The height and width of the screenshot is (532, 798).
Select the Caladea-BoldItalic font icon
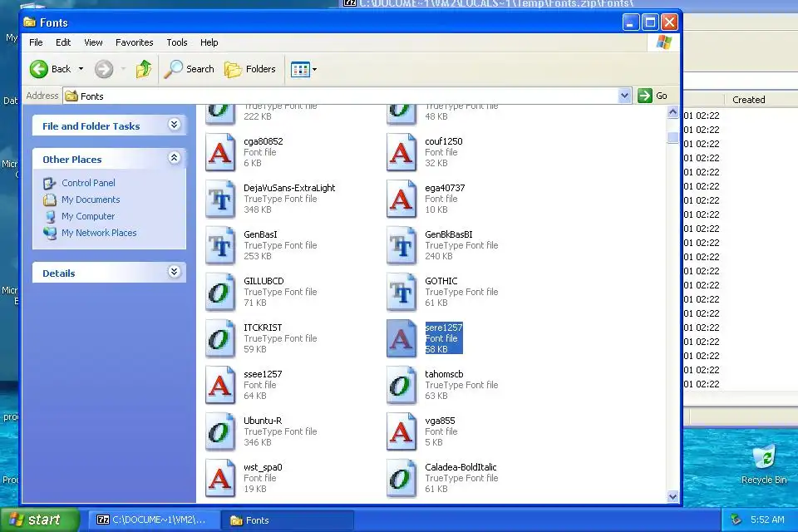(401, 479)
